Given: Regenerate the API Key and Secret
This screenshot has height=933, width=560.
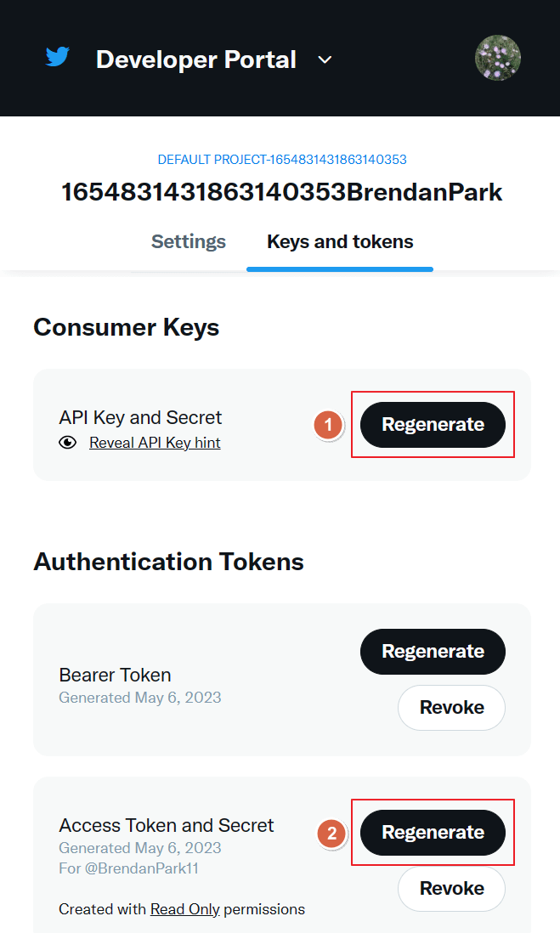Looking at the screenshot, I should 433,424.
